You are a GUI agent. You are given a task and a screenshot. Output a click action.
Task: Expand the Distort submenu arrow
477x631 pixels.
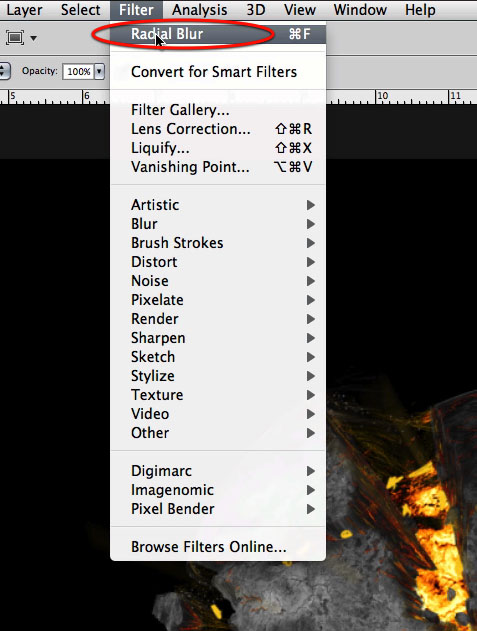(310, 262)
